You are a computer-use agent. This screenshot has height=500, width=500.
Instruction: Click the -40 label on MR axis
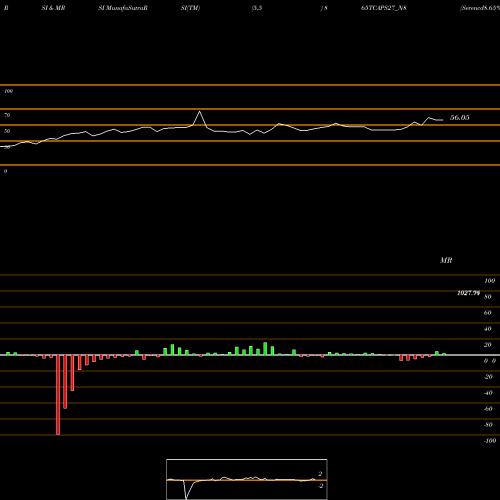(488, 393)
